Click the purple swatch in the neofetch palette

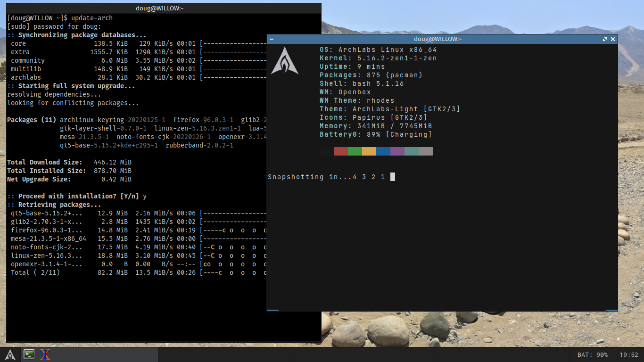click(x=397, y=151)
